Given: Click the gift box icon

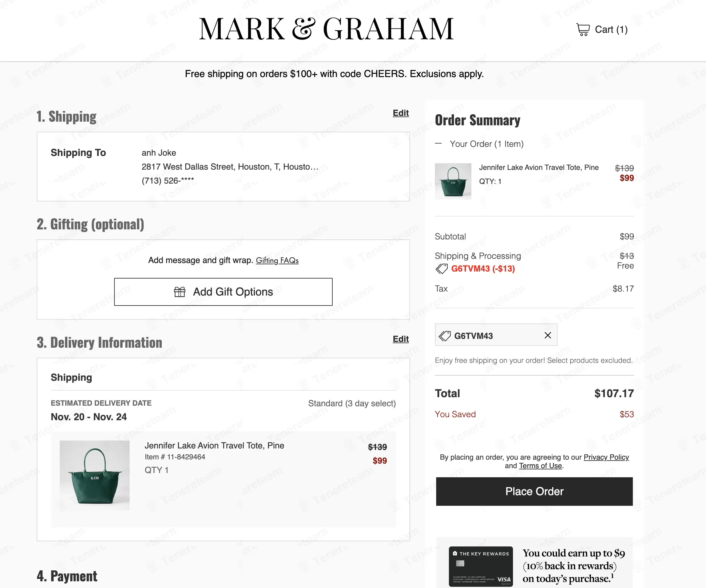Looking at the screenshot, I should [x=179, y=292].
